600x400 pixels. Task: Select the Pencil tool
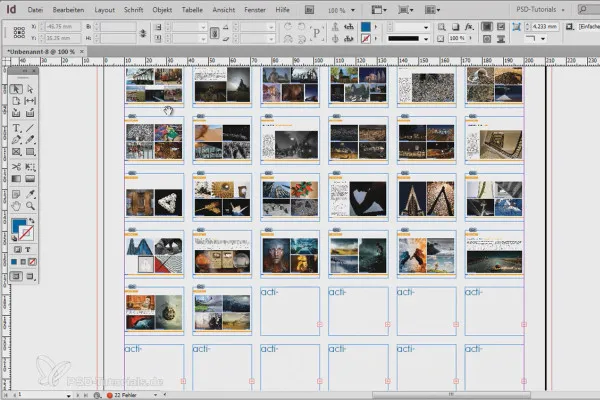(x=30, y=140)
